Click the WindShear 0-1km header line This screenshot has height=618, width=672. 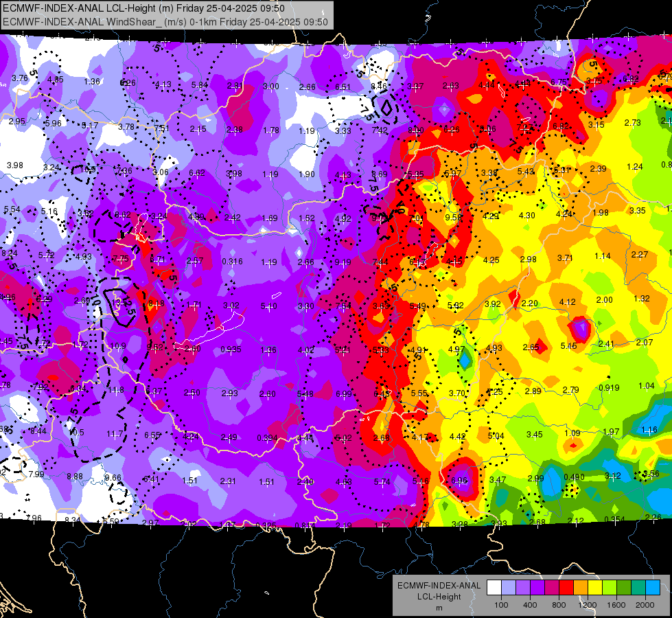(165, 22)
